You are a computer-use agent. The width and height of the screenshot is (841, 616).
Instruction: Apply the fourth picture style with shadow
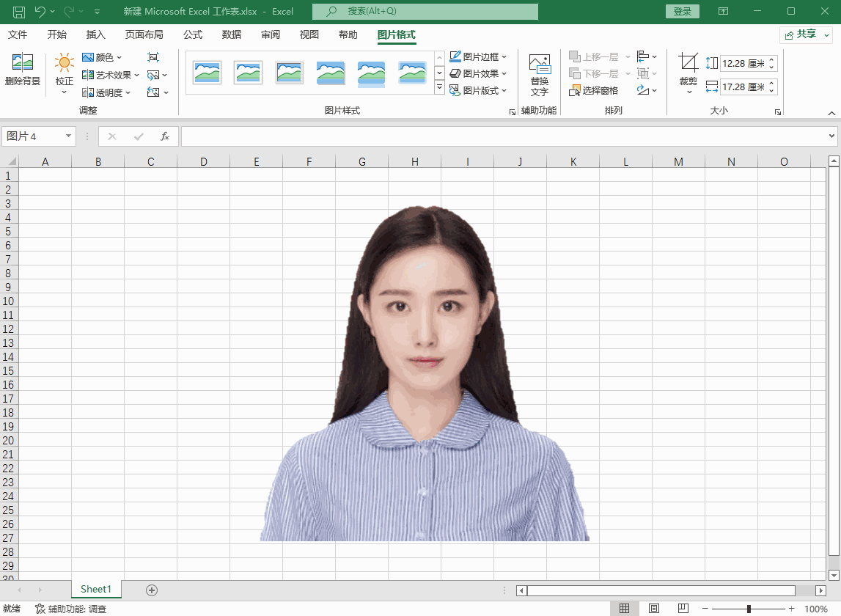[x=331, y=73]
